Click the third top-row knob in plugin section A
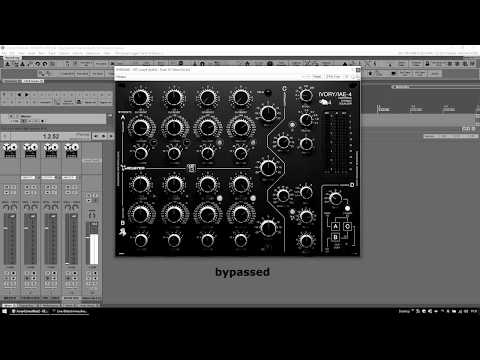Screen dimensions: 480x360 [207, 97]
